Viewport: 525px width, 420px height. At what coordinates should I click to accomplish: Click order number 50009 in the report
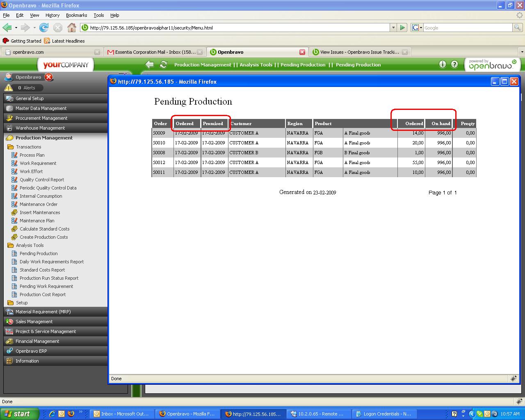pos(159,133)
